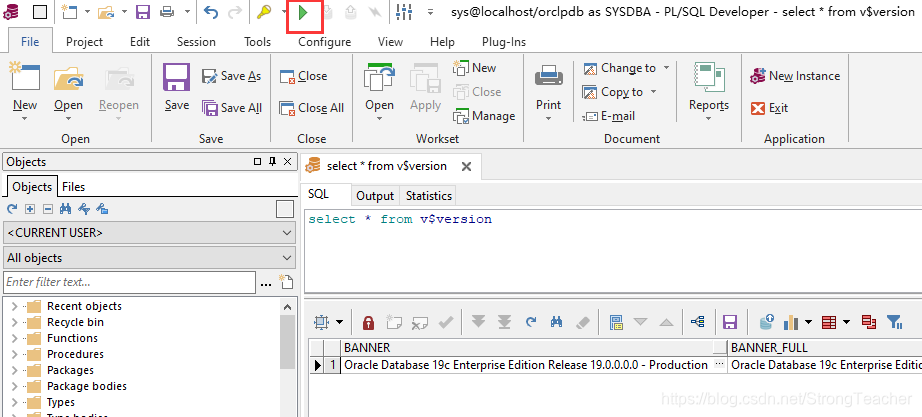The image size is (922, 417).
Task: Click purple save disk in result toolbar
Action: pos(730,322)
